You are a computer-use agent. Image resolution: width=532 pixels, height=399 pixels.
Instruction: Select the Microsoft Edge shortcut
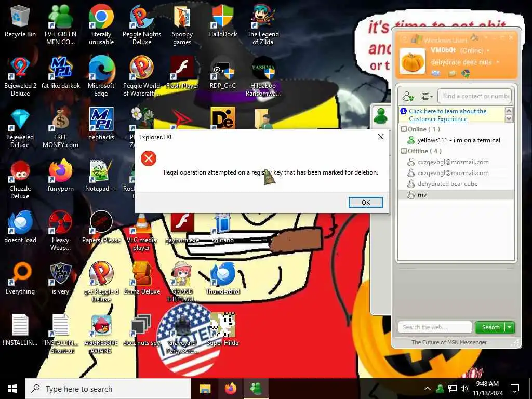pyautogui.click(x=101, y=77)
